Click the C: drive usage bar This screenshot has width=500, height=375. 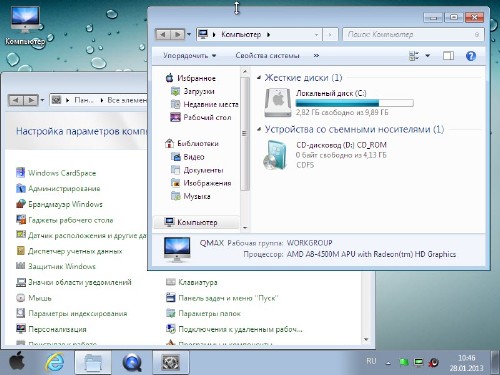354,103
